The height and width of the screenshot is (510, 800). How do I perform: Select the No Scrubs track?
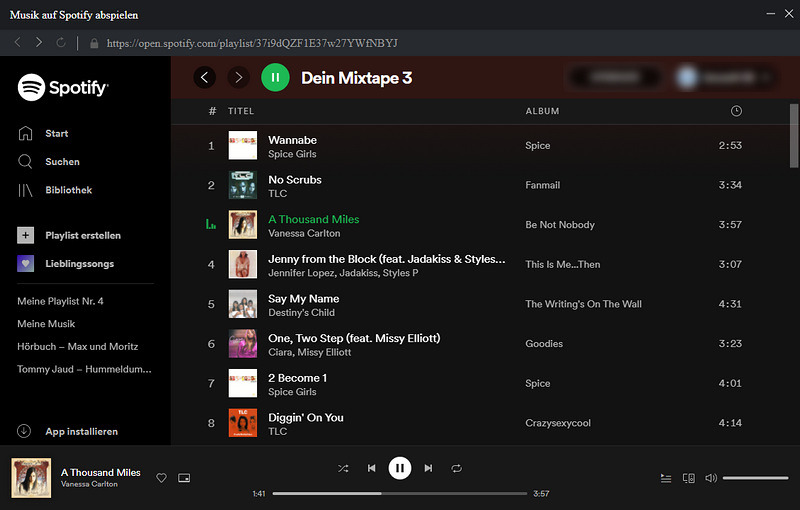pyautogui.click(x=295, y=180)
